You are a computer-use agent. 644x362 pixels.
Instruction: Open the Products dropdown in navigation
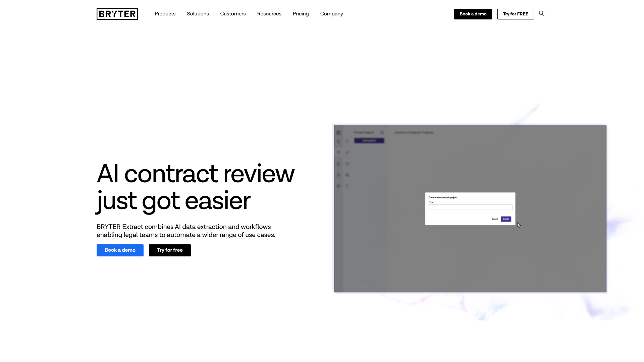[165, 14]
